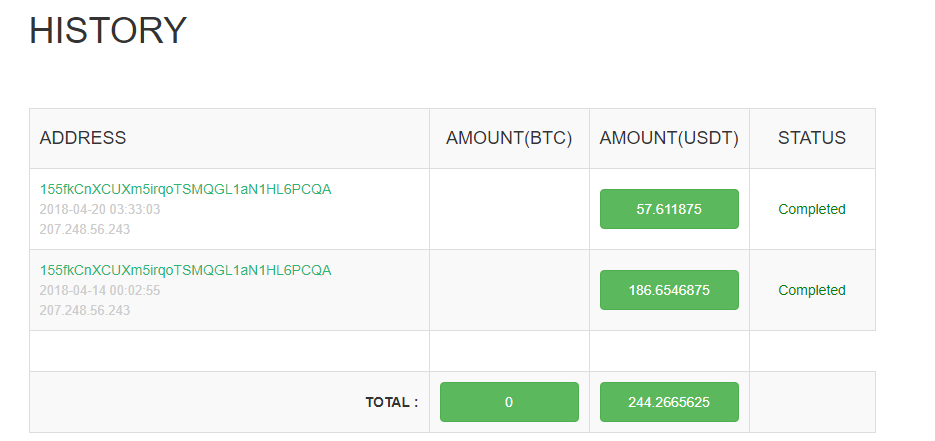This screenshot has width=935, height=441.
Task: Click the 2018-04-14 00:02:55 timestamp
Action: (x=100, y=291)
